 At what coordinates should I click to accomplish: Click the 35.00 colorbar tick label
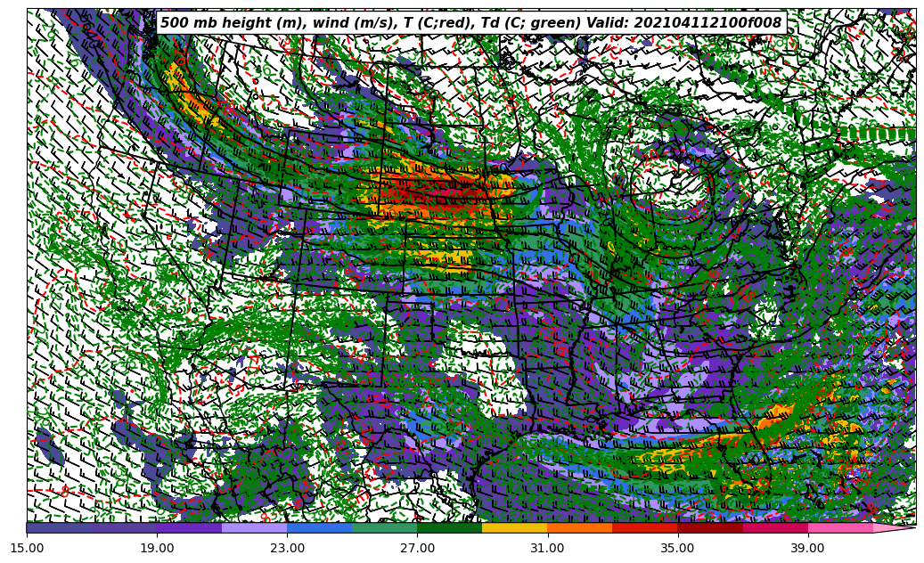pyautogui.click(x=677, y=548)
